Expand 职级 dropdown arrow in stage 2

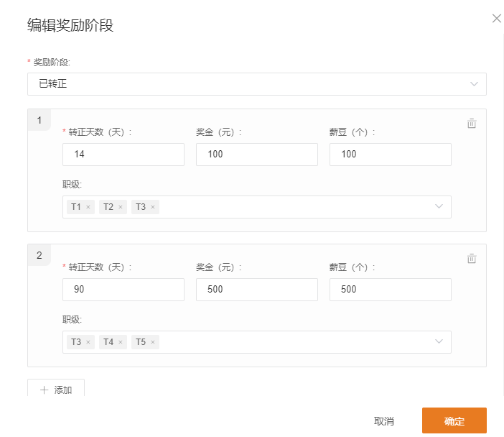[x=439, y=341]
